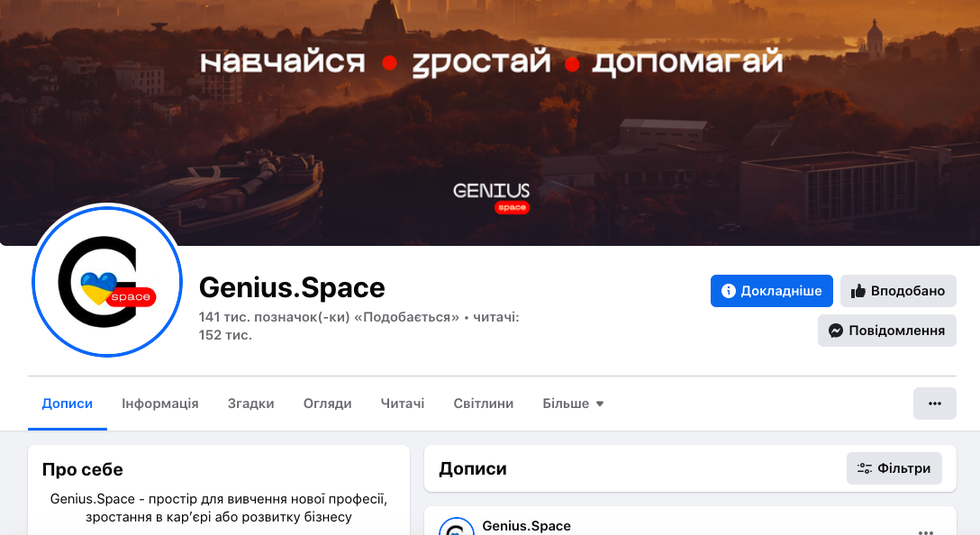Go to the Читачі tab

[403, 404]
